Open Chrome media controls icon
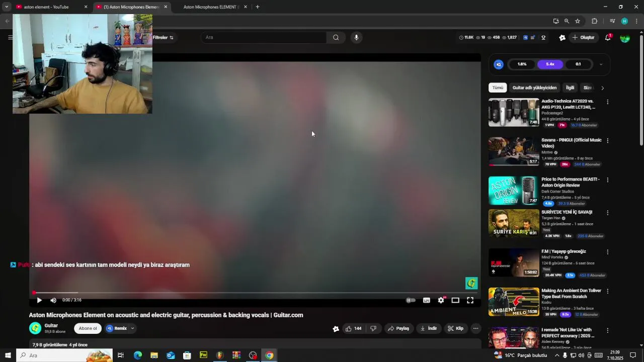Viewport: 644px width, 362px height. tap(612, 21)
